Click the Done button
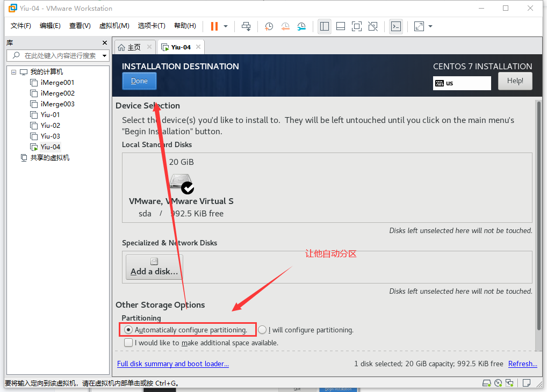Viewport: 547px width, 392px height. click(x=139, y=81)
